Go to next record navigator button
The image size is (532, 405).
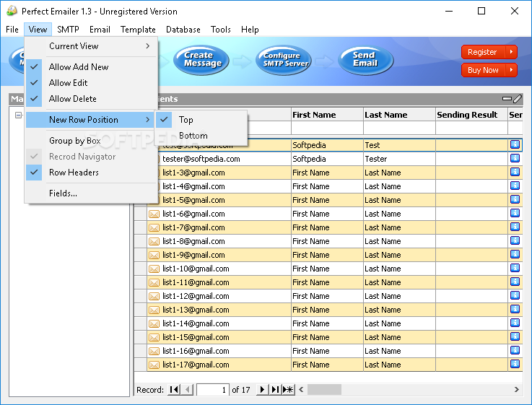coord(262,390)
